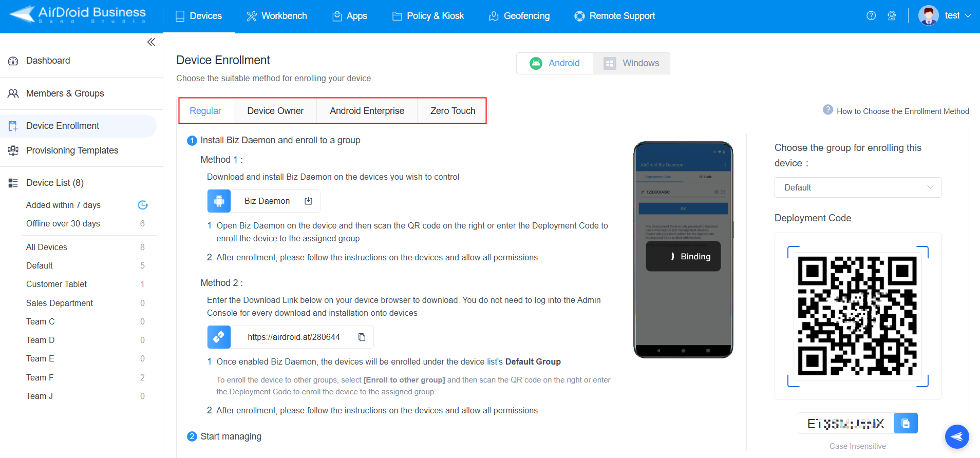Click the Windows logo icon
Screen dimensions: 980x458
tap(610, 63)
